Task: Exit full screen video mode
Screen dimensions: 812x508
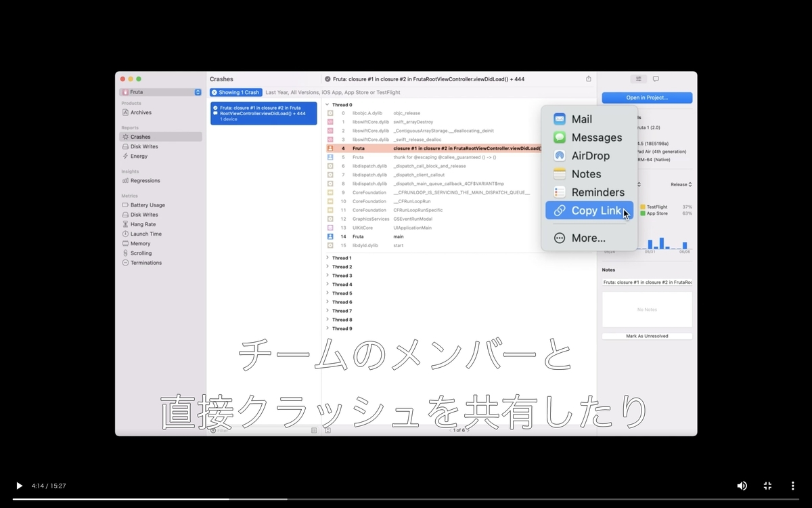Action: tap(767, 486)
